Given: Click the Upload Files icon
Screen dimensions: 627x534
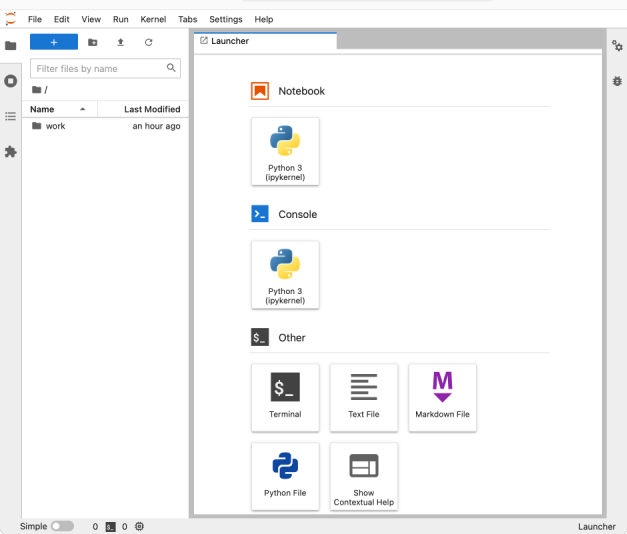Looking at the screenshot, I should click(x=120, y=42).
